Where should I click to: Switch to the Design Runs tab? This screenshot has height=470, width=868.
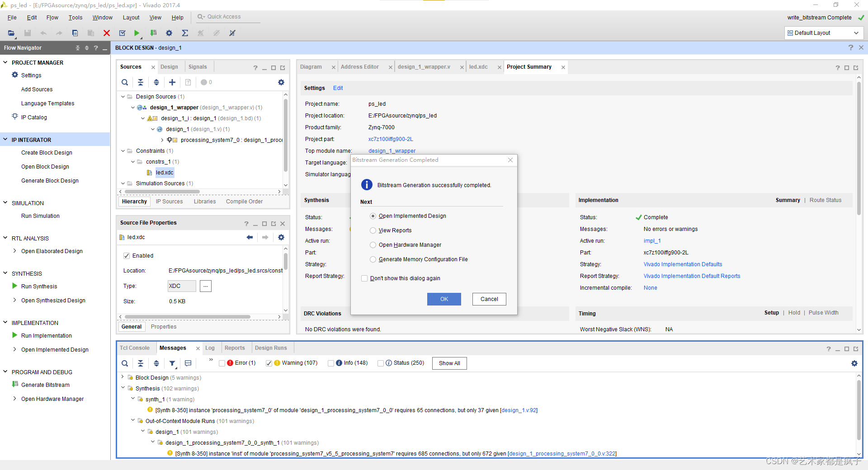[x=271, y=348]
